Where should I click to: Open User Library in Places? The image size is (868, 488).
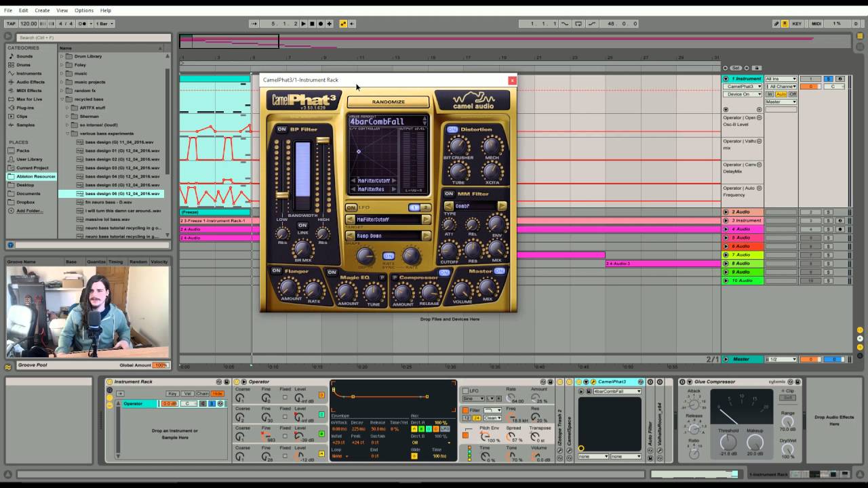tap(29, 159)
